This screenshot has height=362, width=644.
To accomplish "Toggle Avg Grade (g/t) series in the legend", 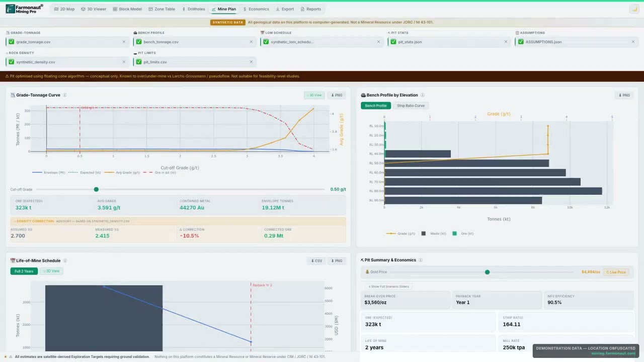I will coord(122,172).
